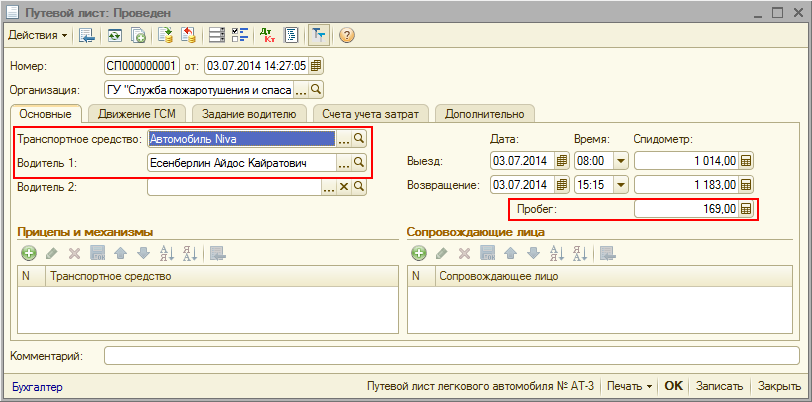Toggle the highlighted Тт toolbar button
Screen dimensions: 812x402
(x=318, y=35)
